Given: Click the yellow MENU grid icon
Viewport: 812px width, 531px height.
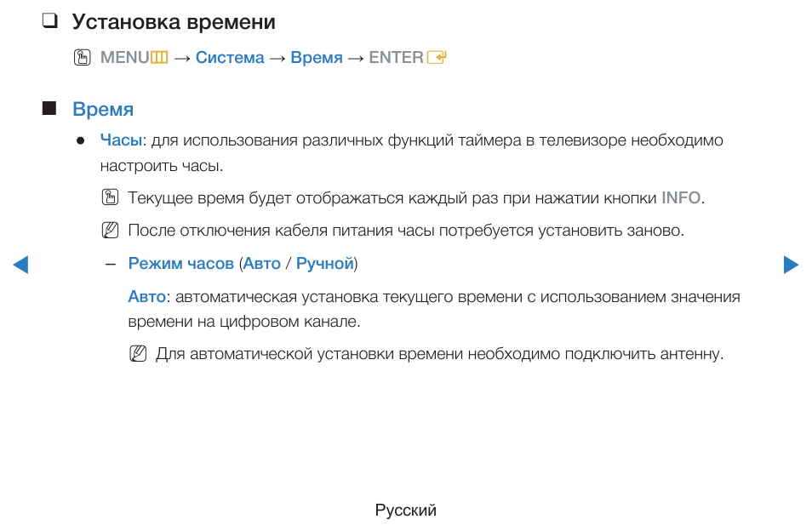Looking at the screenshot, I should (159, 58).
